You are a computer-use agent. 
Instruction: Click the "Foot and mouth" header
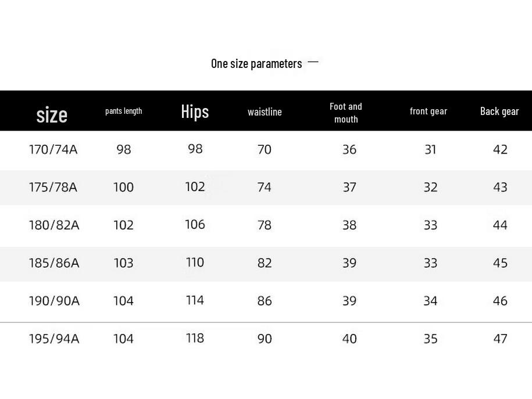tap(346, 113)
